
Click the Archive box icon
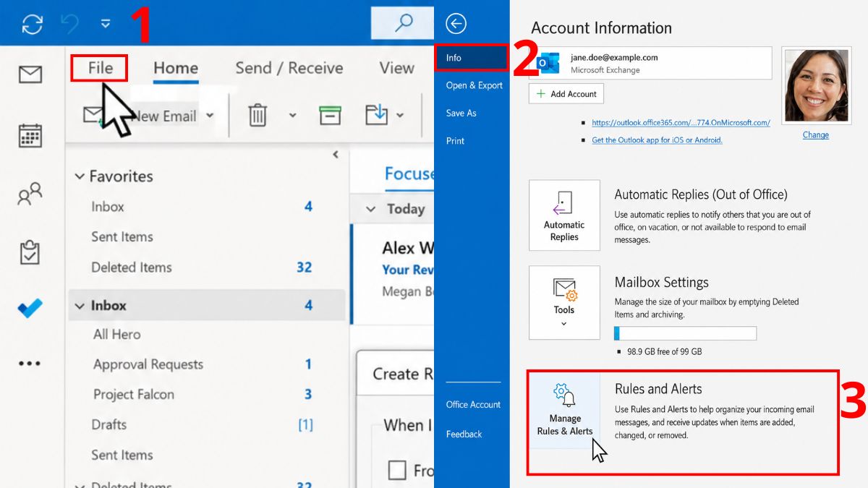(330, 115)
